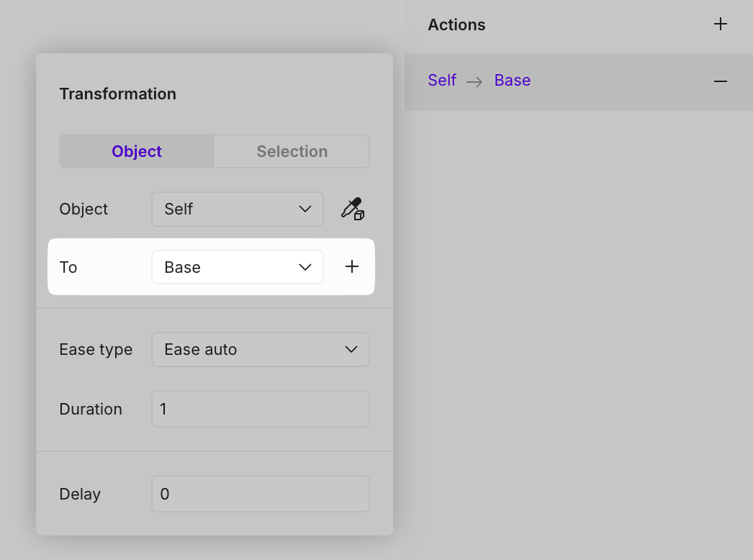Open the Ease type dropdown
Screen dimensions: 753x560
point(260,350)
